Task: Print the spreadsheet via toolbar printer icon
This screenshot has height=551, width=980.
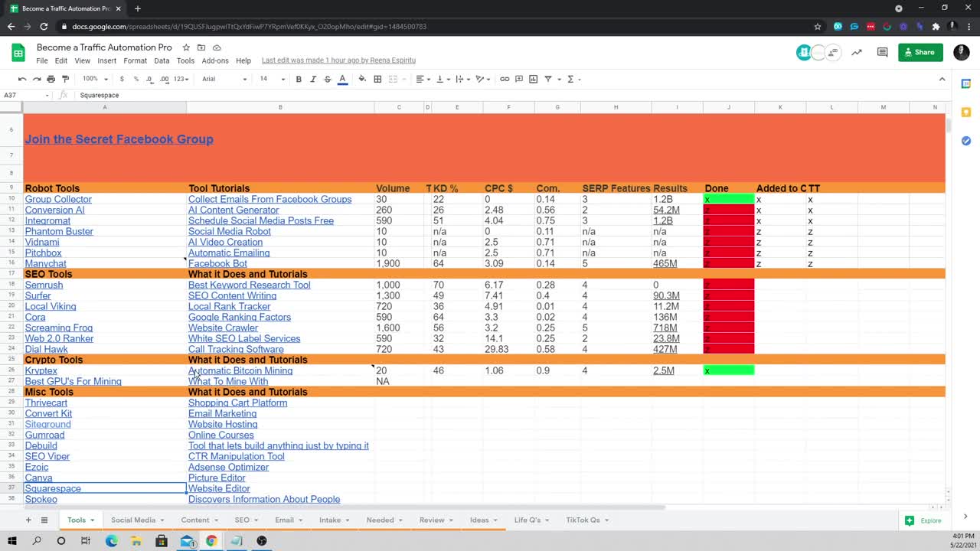Action: pos(51,79)
